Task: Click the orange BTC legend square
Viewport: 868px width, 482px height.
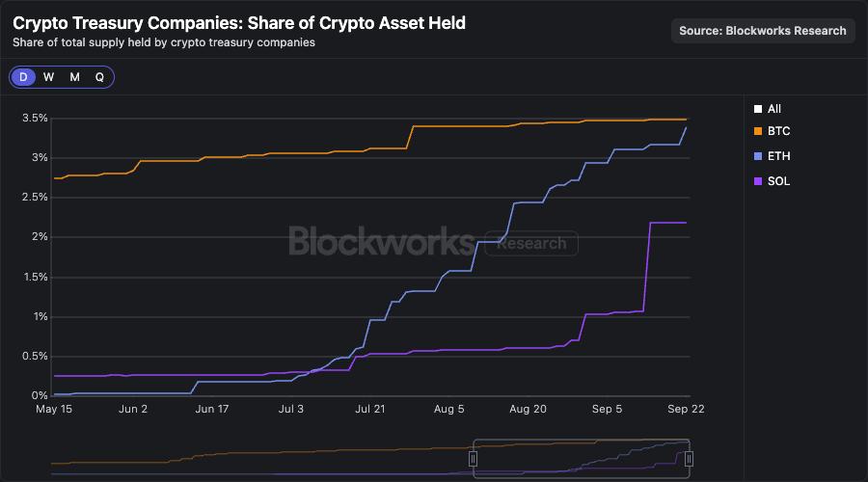Action: (x=758, y=131)
